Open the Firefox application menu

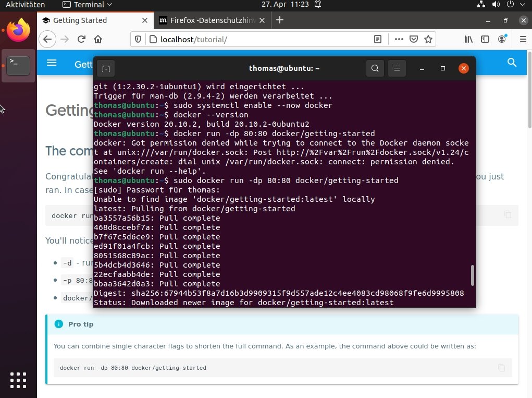[x=522, y=39]
